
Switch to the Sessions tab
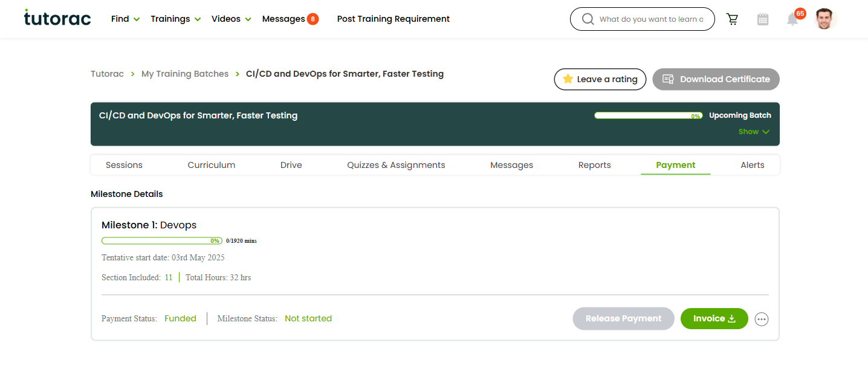point(124,165)
